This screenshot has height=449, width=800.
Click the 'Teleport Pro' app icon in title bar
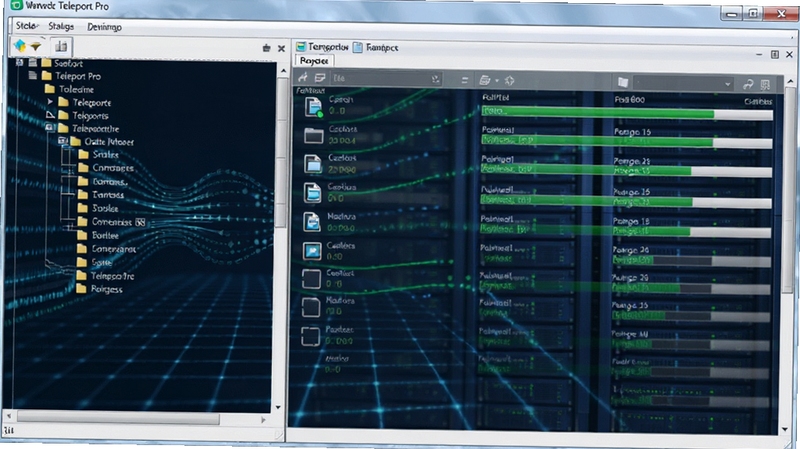coord(16,5)
